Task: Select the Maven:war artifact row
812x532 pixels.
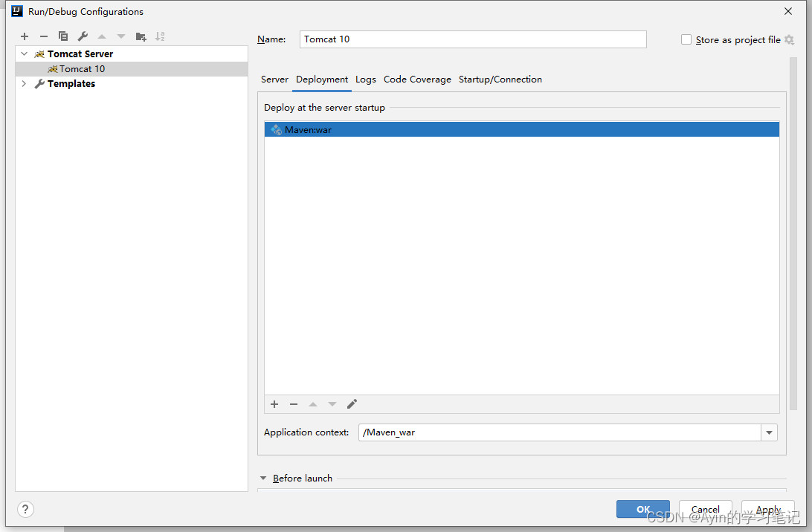Action: tap(521, 129)
